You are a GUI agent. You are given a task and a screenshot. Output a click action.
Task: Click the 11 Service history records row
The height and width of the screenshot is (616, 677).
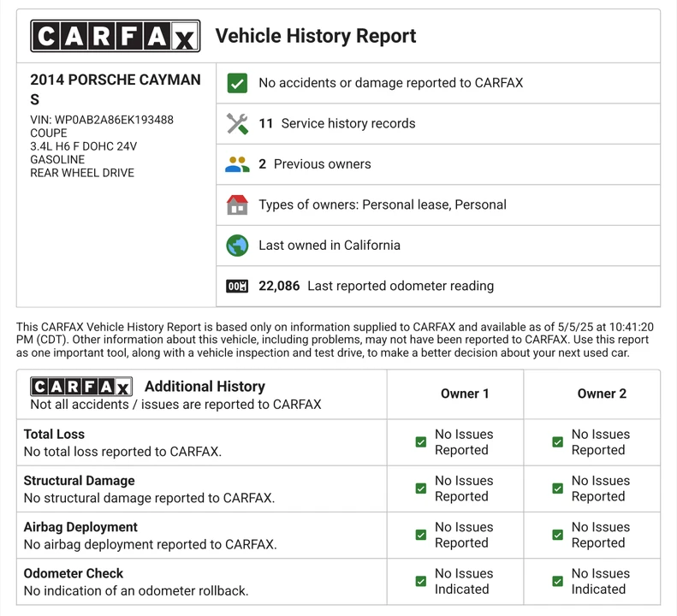tap(438, 123)
